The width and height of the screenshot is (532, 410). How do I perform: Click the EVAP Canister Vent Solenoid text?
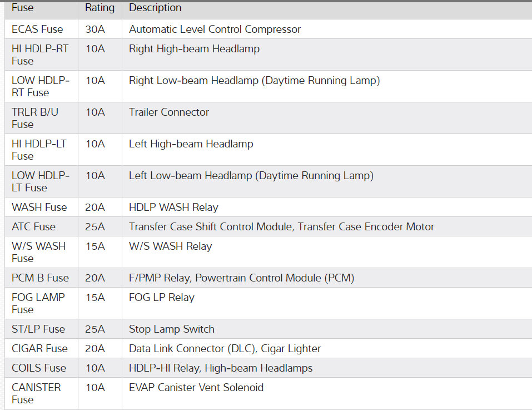coord(196,387)
